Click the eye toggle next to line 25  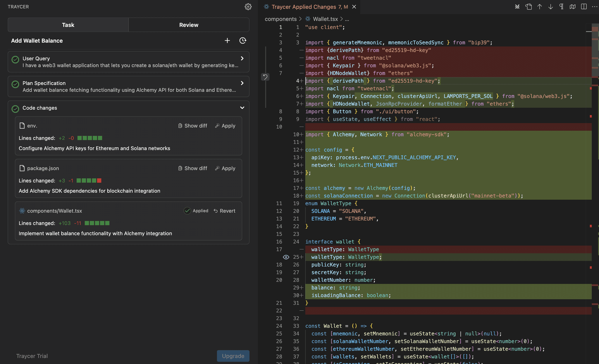[286, 257]
